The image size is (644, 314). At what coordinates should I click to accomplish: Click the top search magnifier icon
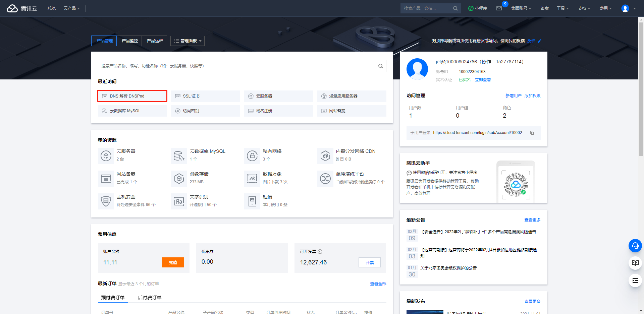click(455, 8)
